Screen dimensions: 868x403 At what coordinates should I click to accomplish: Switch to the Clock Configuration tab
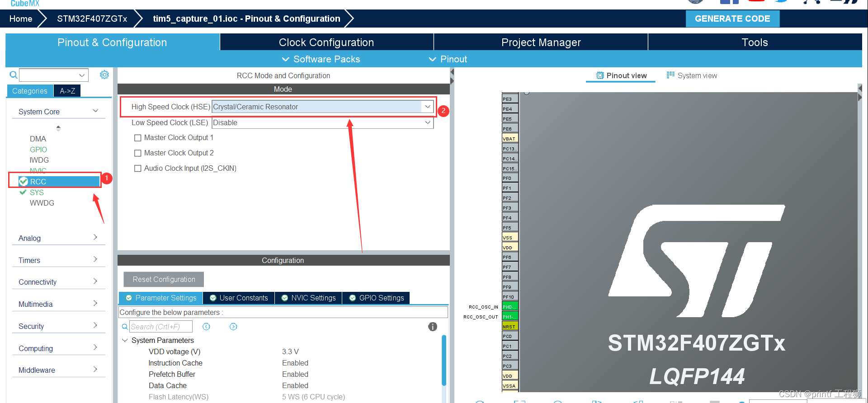[x=326, y=42]
